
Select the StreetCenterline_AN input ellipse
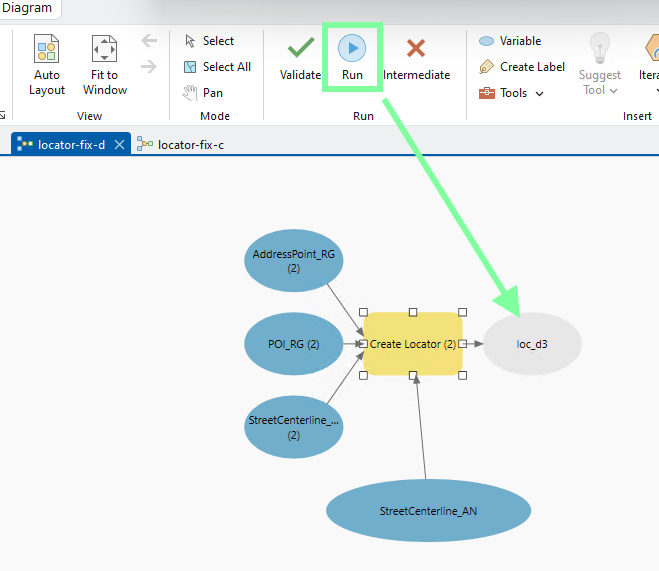tap(428, 511)
